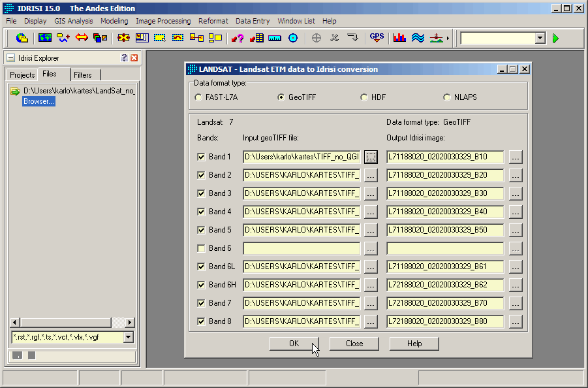Open the toolbar module combo box dropdown

[x=540, y=38]
